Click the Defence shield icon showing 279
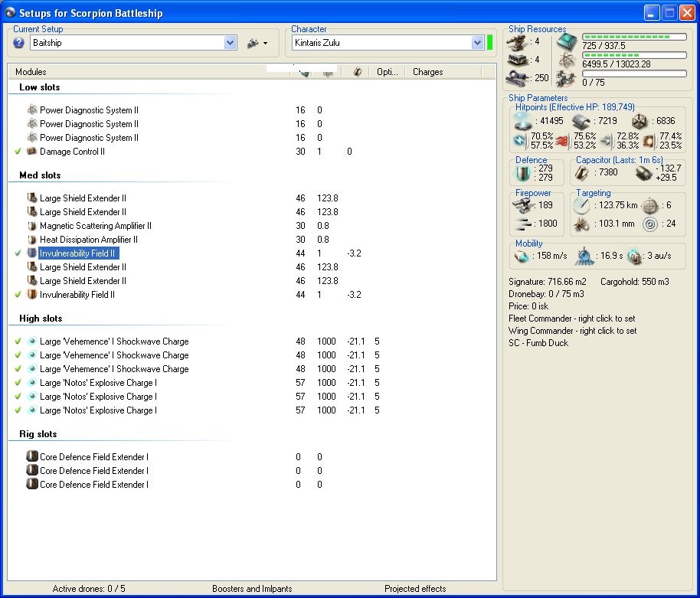The height and width of the screenshot is (598, 700). 522,173
